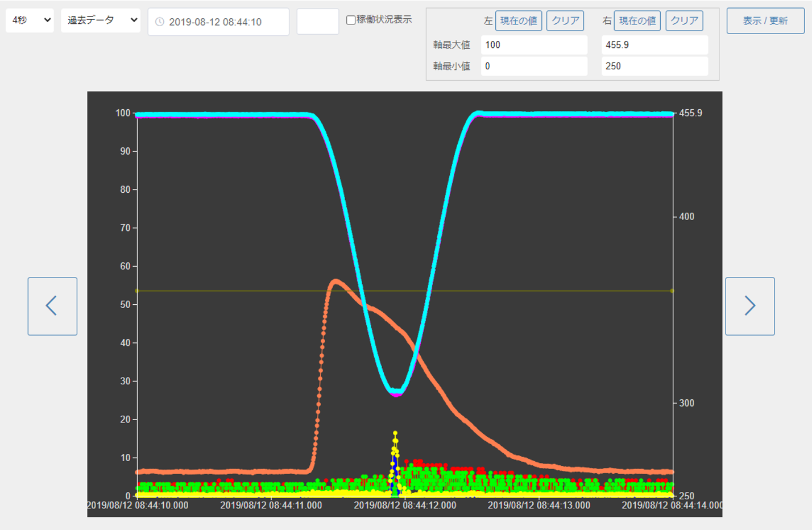
Task: Click the empty box beside the datetime
Action: tap(318, 22)
